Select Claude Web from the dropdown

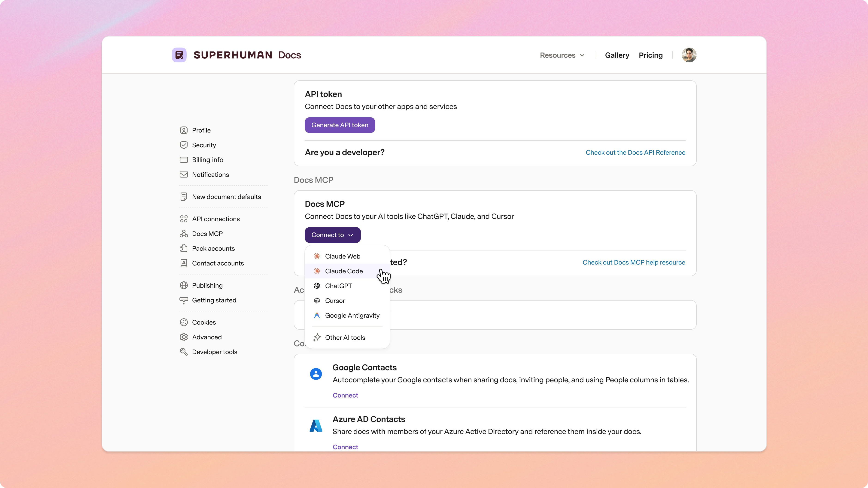pyautogui.click(x=347, y=256)
